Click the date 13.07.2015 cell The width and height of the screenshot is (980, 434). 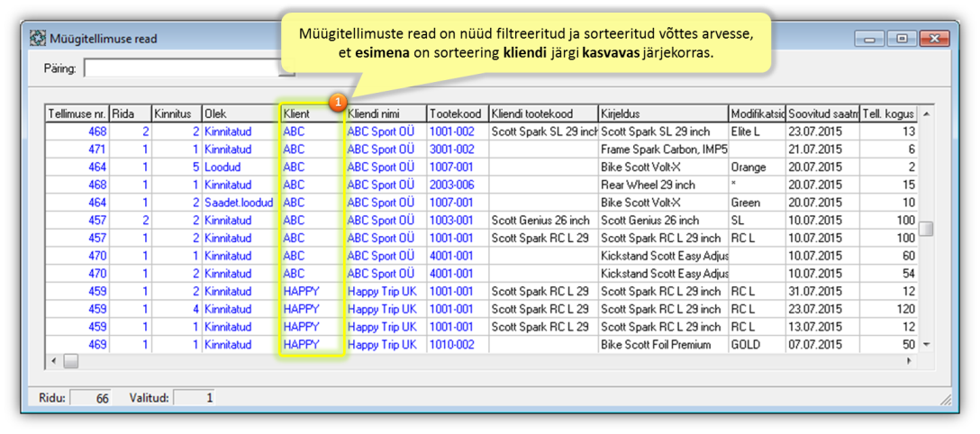click(823, 327)
